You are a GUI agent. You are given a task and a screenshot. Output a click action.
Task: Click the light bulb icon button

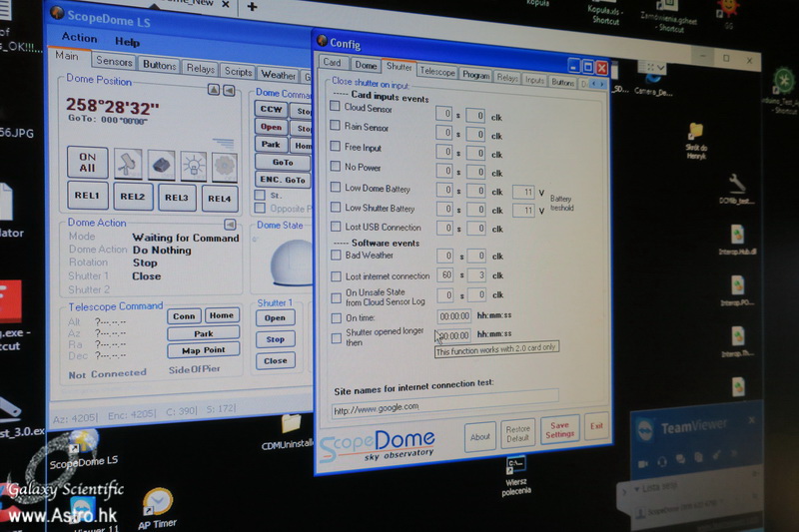194,166
